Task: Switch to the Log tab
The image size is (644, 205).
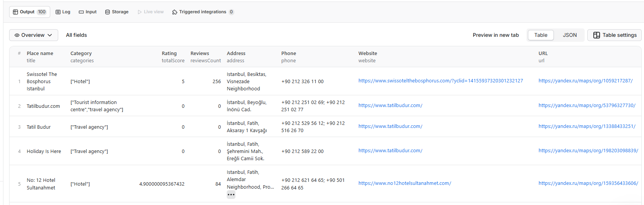Action: (63, 12)
